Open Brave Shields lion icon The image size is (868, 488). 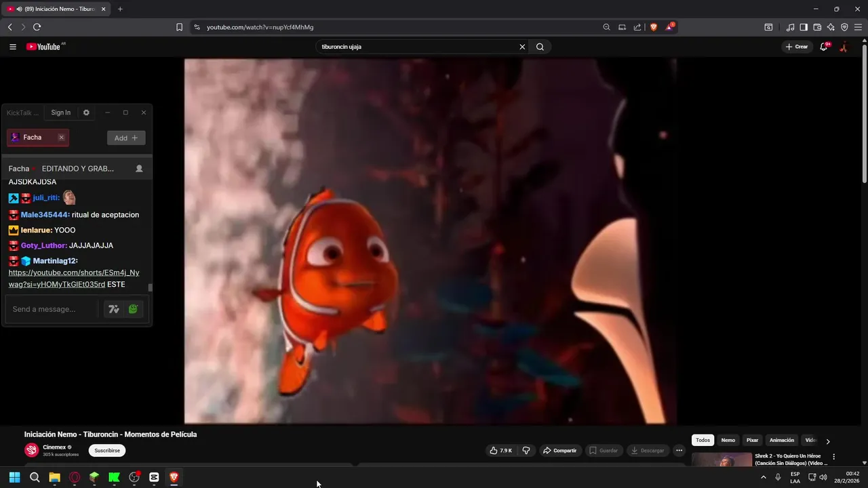coord(654,27)
